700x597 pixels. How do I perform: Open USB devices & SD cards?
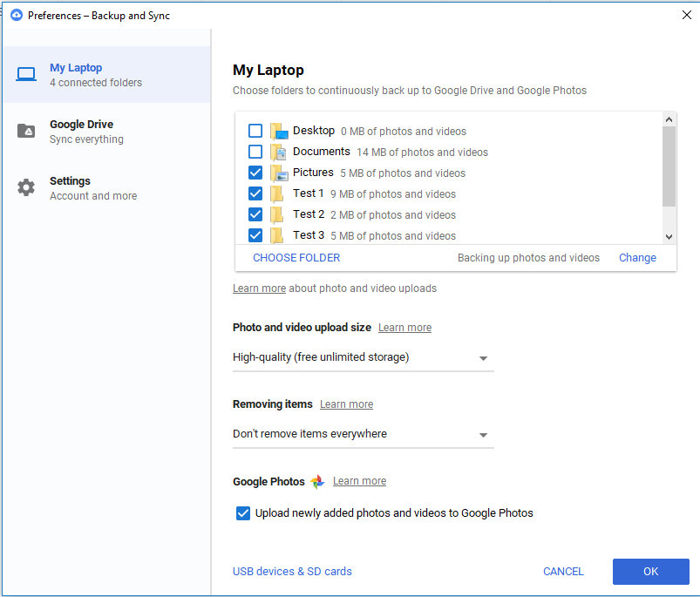coord(292,572)
